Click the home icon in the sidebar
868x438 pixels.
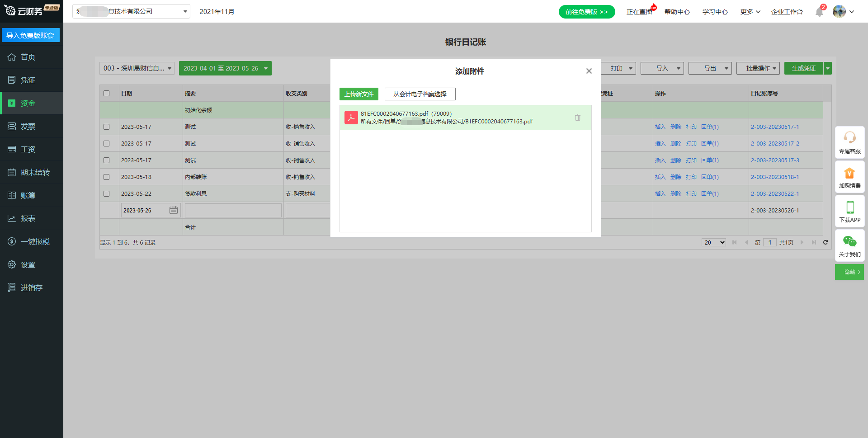pyautogui.click(x=12, y=57)
